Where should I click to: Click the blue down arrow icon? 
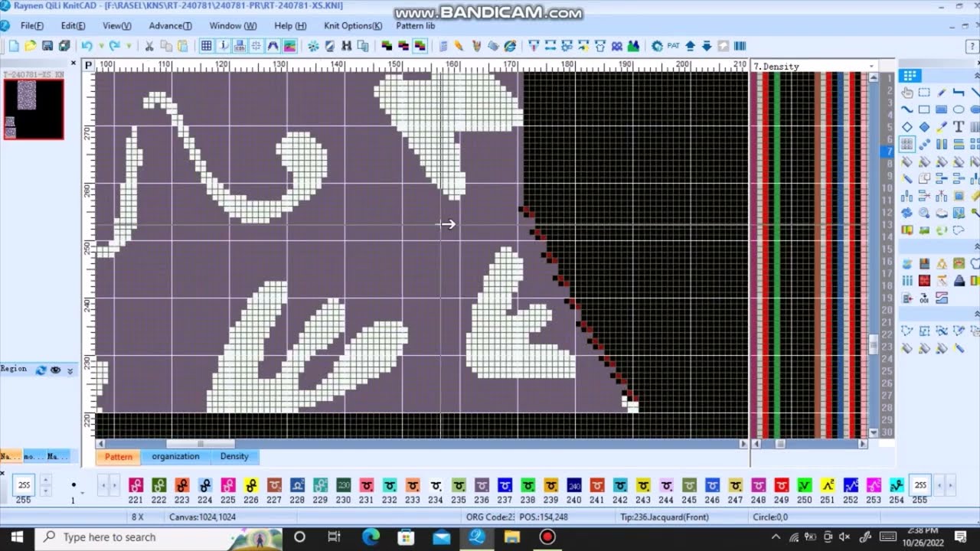(x=707, y=46)
